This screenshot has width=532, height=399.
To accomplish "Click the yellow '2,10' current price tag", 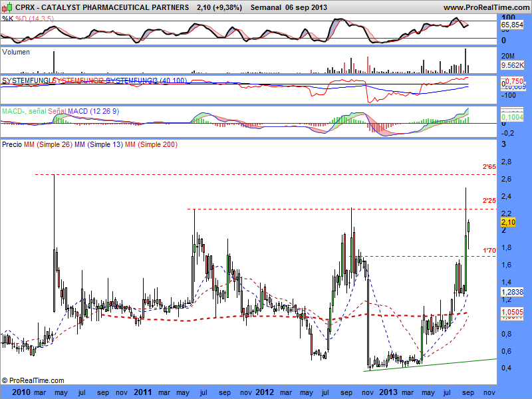I will (508, 222).
